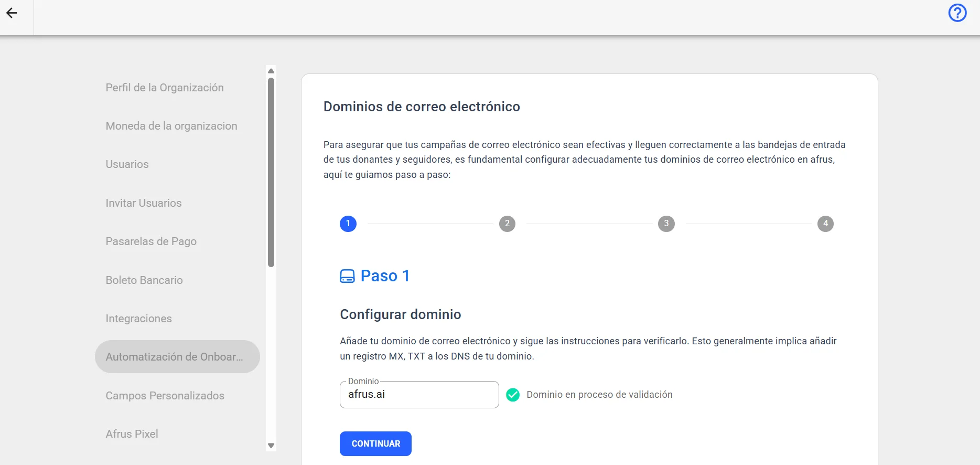Jump to step 2 in the stepper
Image resolution: width=980 pixels, height=465 pixels.
[507, 224]
